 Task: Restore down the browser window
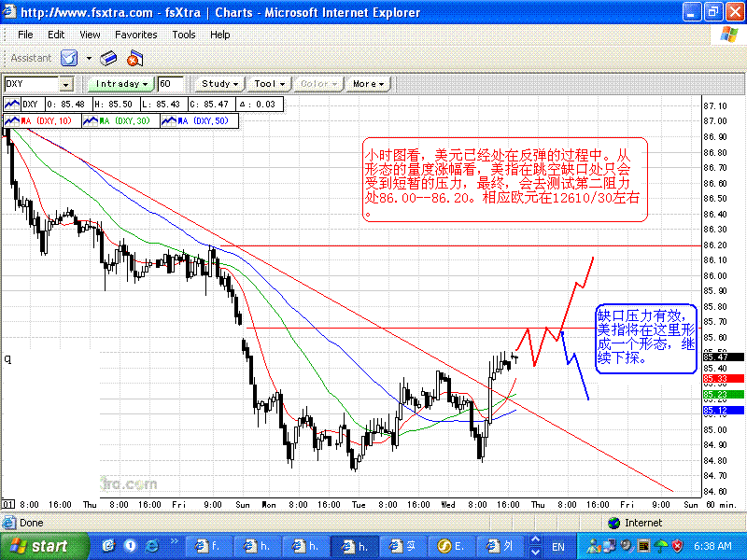712,11
